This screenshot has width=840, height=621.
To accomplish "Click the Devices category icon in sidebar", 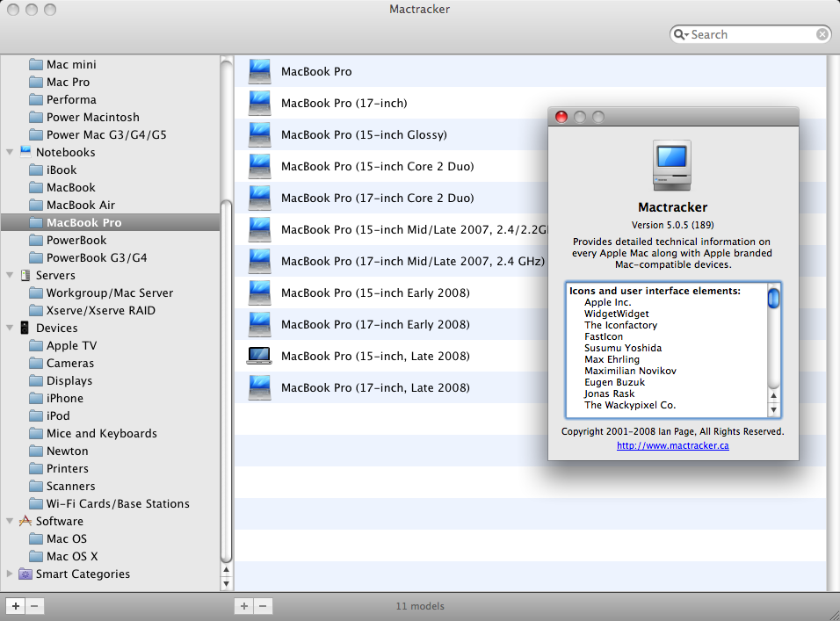I will (25, 328).
